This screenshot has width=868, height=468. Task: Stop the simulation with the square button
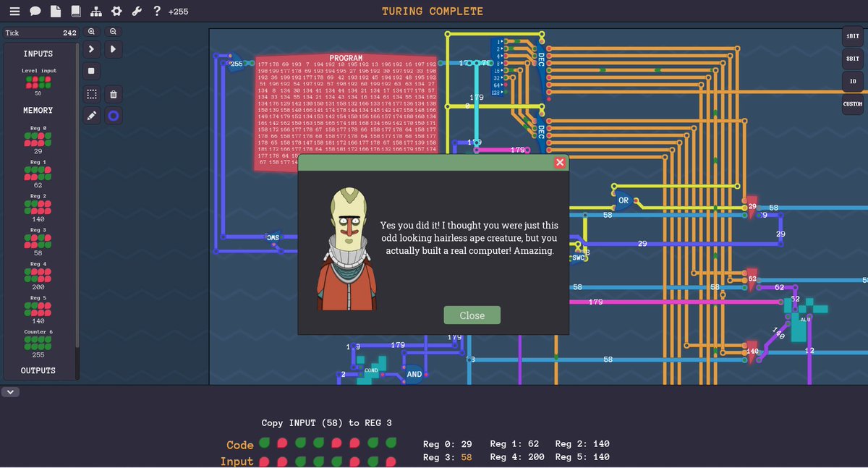92,71
